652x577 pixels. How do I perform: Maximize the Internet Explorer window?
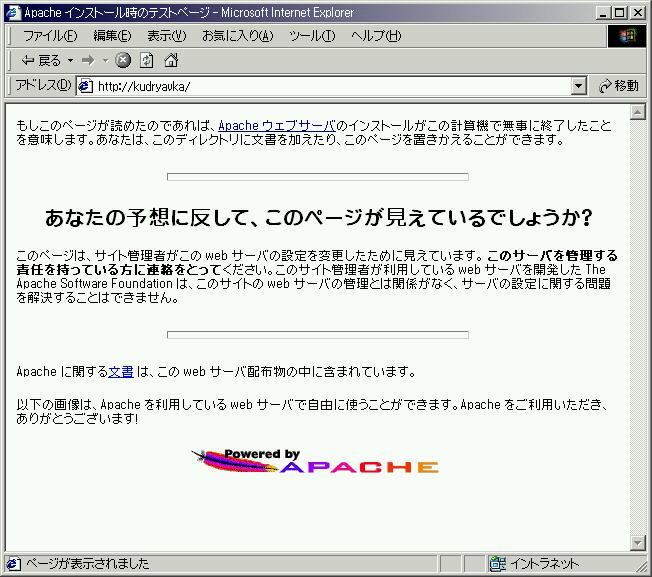pos(619,13)
